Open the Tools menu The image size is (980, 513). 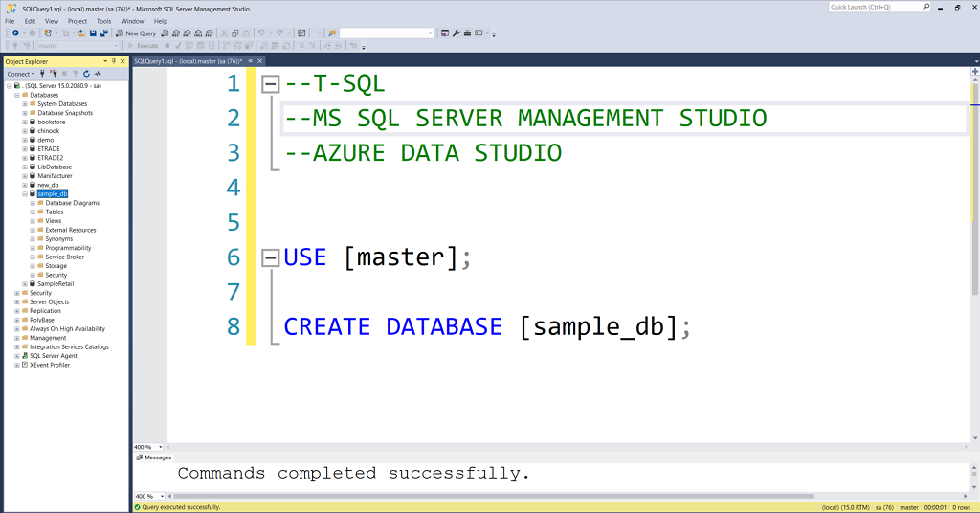click(x=103, y=21)
